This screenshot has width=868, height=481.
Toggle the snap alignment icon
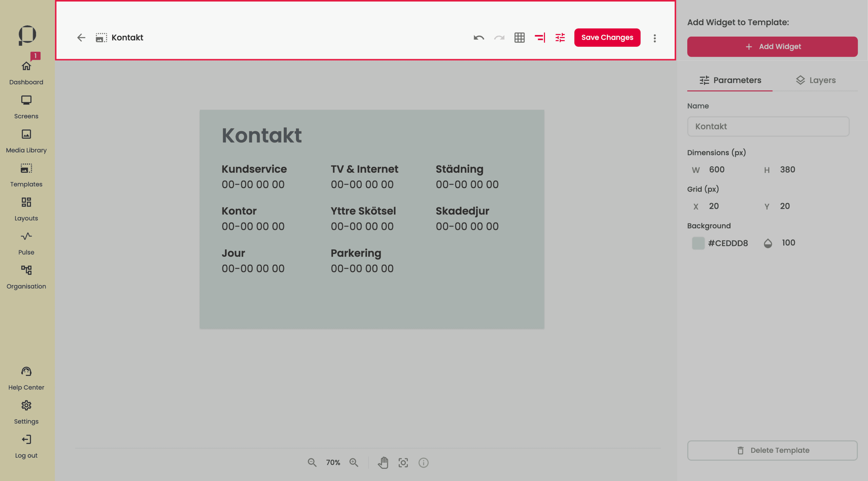540,38
